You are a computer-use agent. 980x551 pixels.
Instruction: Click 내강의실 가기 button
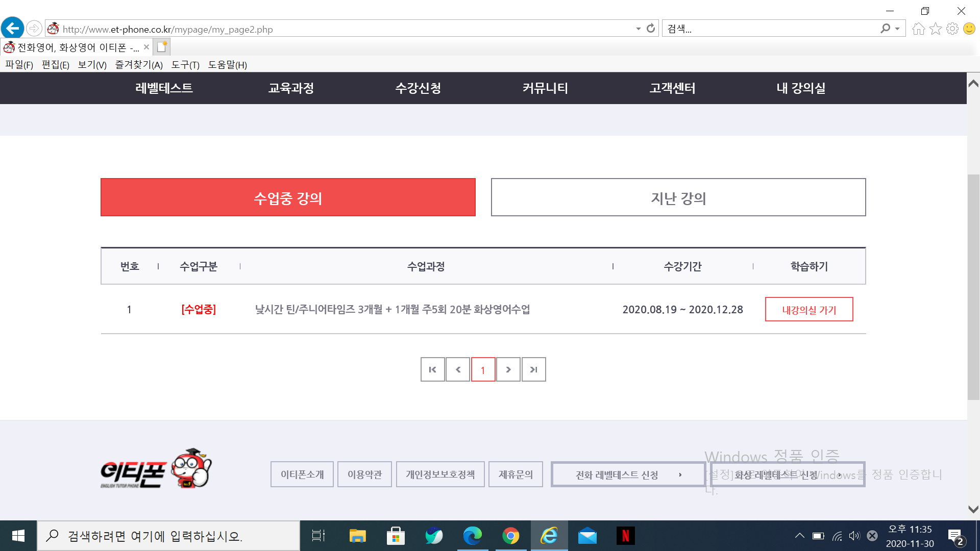(809, 310)
